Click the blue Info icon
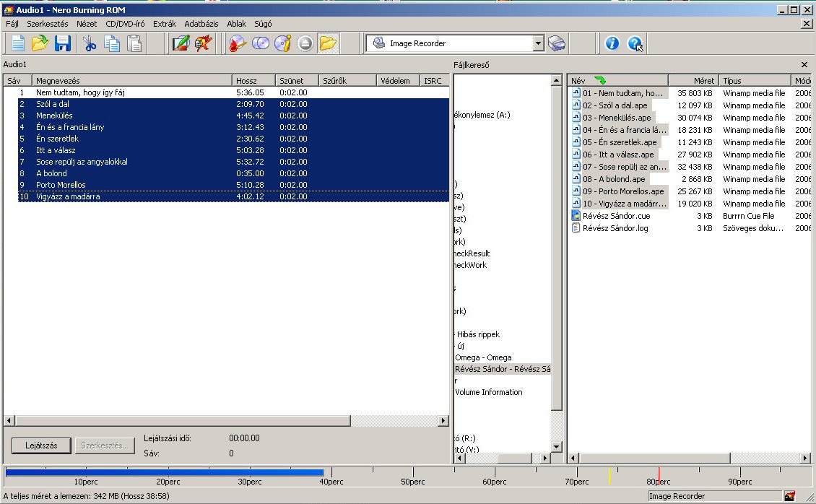The height and width of the screenshot is (504, 816). point(612,44)
